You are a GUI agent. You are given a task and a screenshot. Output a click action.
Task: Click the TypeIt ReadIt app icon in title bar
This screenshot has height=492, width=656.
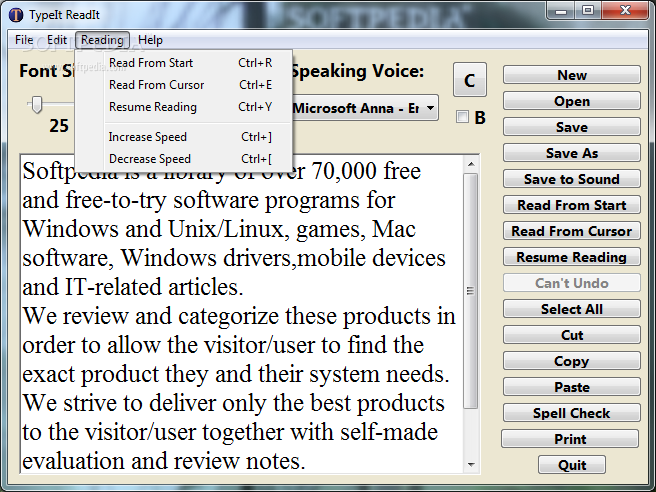pos(16,15)
